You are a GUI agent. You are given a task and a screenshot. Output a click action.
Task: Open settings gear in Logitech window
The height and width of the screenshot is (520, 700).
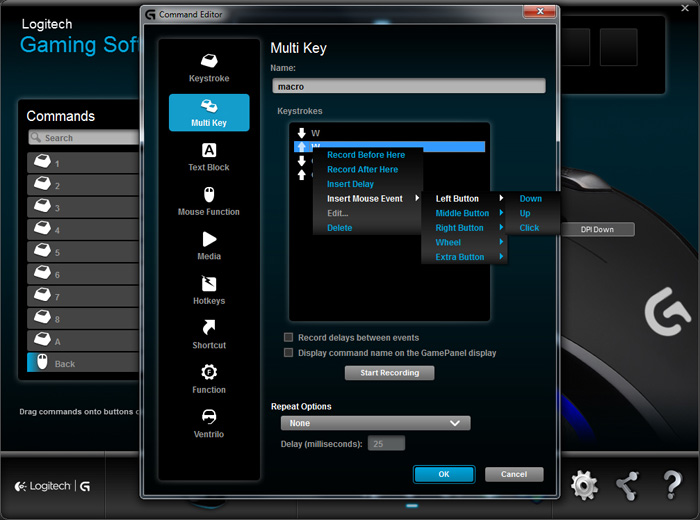tap(584, 485)
